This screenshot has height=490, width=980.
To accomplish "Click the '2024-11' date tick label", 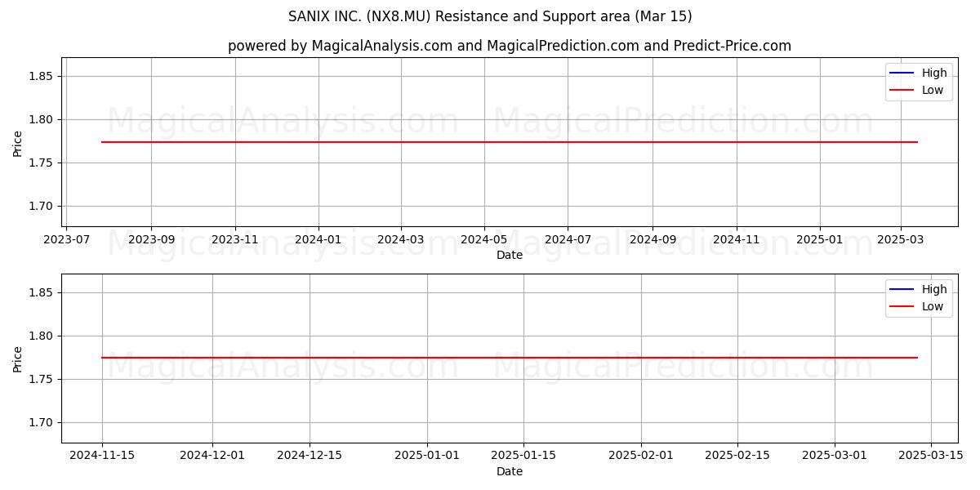I will (737, 239).
